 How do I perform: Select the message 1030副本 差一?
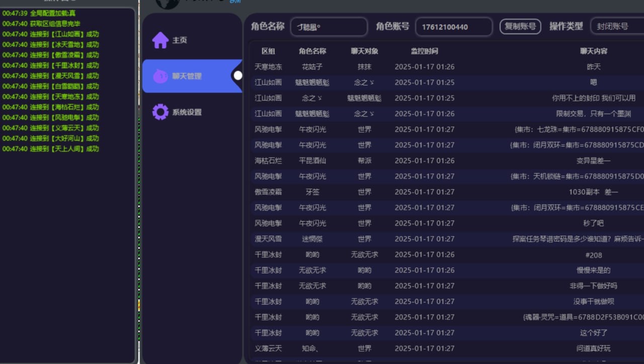(x=594, y=192)
